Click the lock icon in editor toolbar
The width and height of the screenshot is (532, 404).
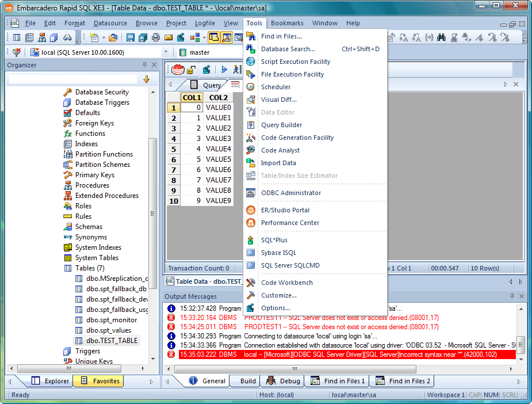(x=192, y=70)
